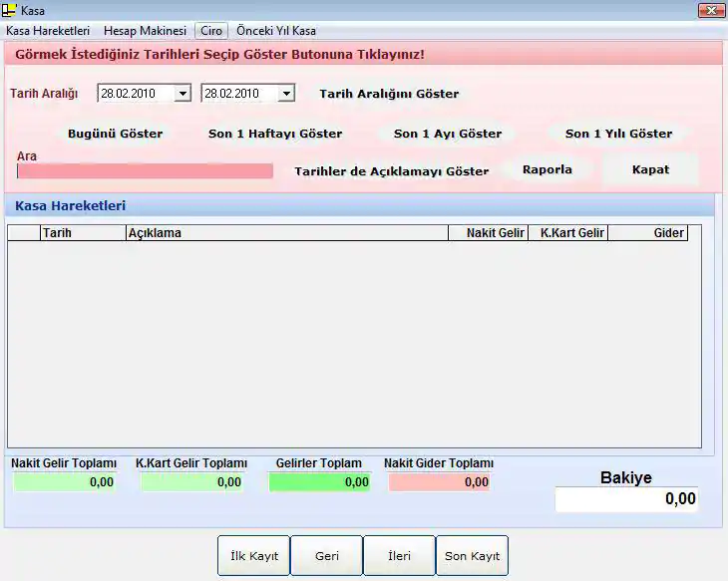Click Son 1 Ayı Göster
This screenshot has width=728, height=581.
coord(448,134)
